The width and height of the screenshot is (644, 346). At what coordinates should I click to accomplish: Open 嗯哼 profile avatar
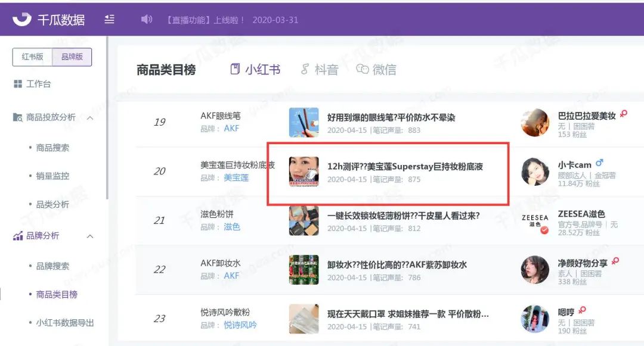click(535, 319)
